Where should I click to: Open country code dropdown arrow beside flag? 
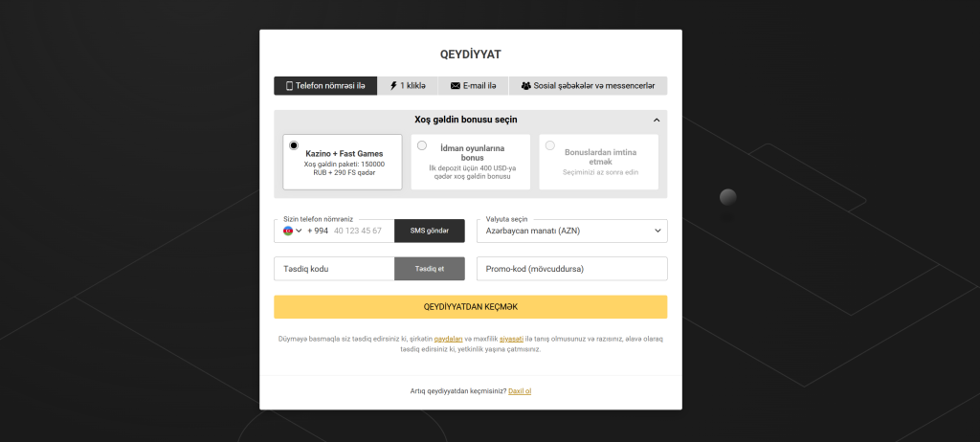click(300, 231)
